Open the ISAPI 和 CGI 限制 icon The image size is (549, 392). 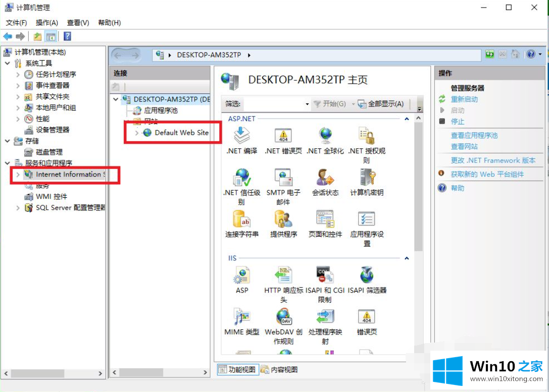click(325, 275)
